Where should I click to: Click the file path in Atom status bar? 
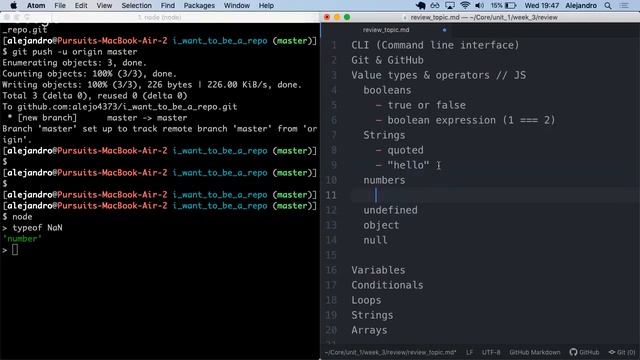(x=390, y=352)
